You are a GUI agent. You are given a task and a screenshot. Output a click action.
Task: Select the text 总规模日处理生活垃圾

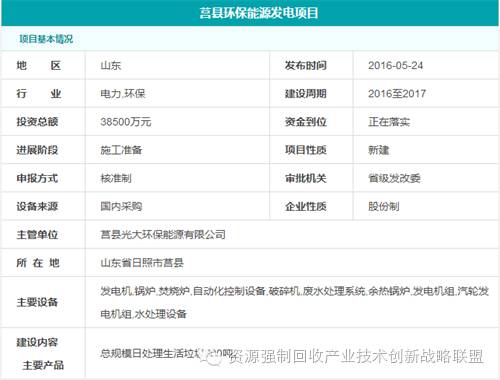152,353
